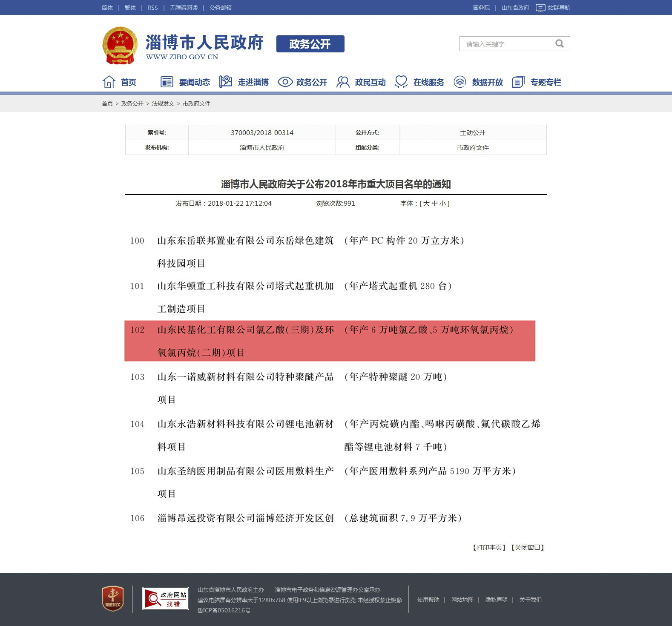The height and width of the screenshot is (626, 672).
Task: Click the home icon beside 首页
Action: point(109,82)
